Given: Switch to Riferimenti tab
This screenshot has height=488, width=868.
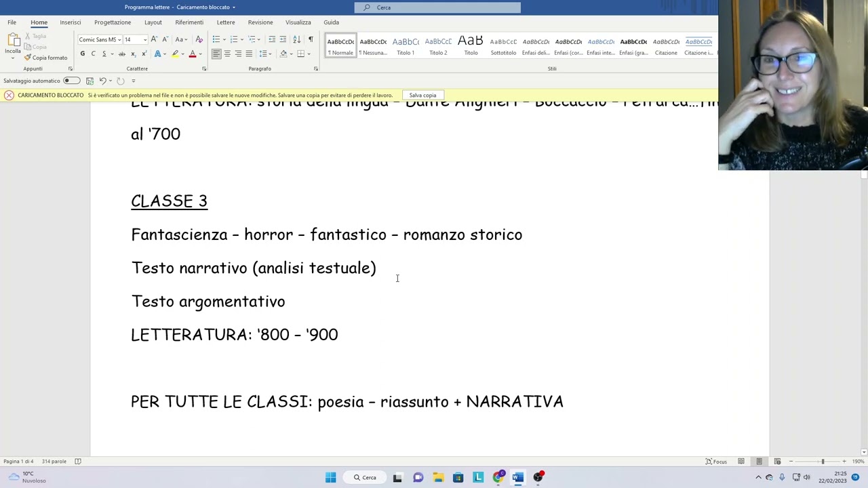Looking at the screenshot, I should coord(189,22).
